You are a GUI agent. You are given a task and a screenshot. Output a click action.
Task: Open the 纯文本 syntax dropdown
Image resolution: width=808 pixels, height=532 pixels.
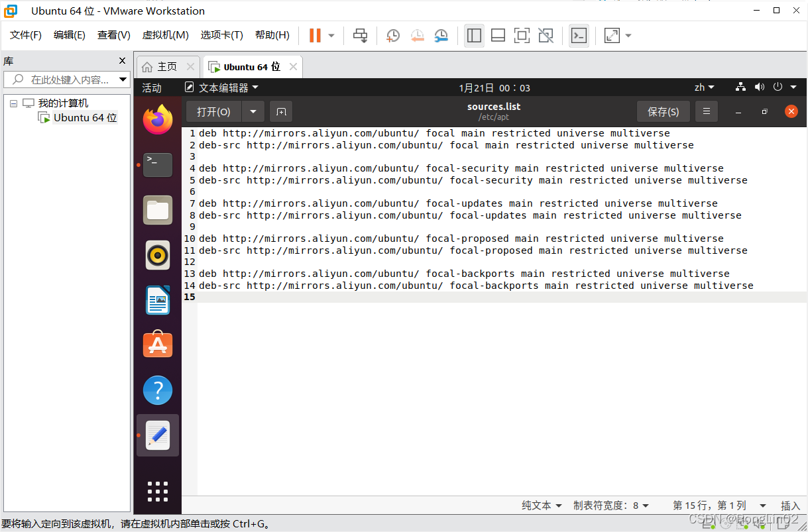pos(542,505)
